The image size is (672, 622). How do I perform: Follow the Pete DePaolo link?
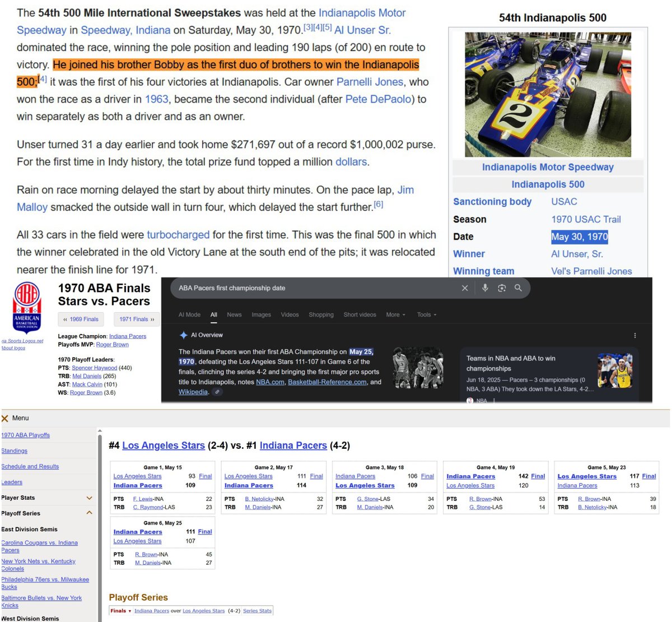coord(379,99)
